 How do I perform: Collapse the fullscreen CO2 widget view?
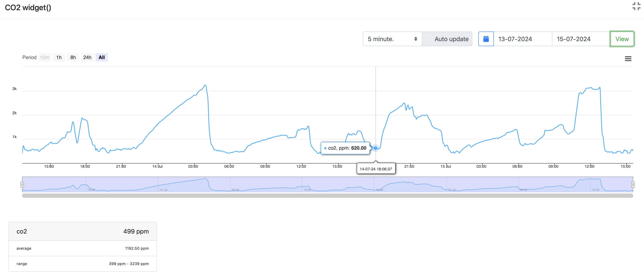pyautogui.click(x=636, y=6)
